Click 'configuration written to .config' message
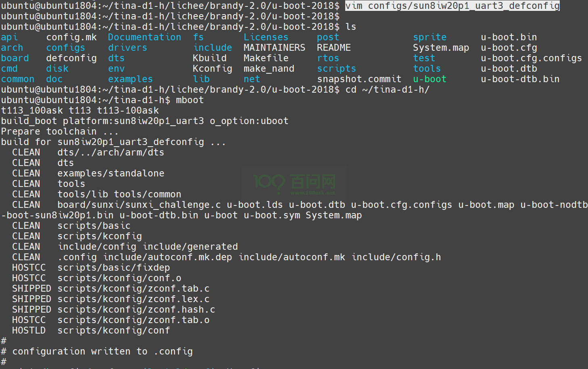This screenshot has width=588, height=369. point(102,351)
